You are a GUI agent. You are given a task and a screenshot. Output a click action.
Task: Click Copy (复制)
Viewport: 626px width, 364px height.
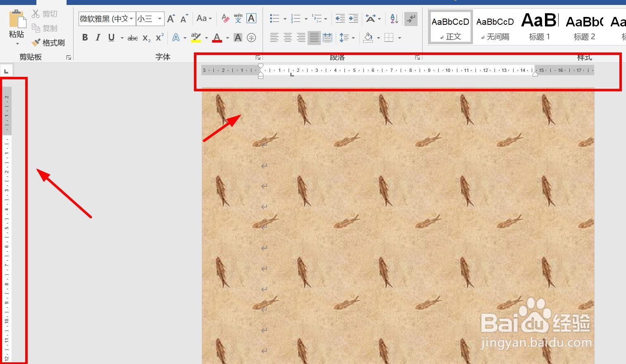click(x=44, y=28)
